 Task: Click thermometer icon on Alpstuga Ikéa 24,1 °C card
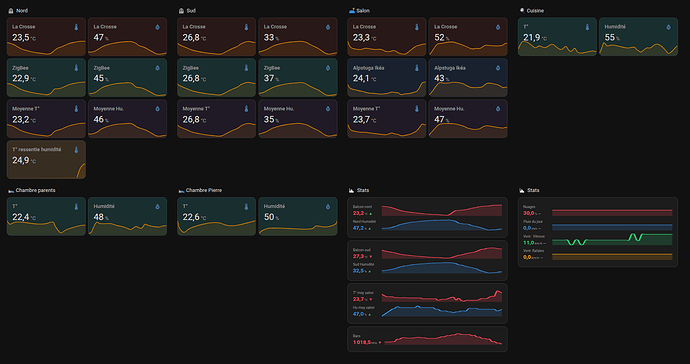point(417,68)
